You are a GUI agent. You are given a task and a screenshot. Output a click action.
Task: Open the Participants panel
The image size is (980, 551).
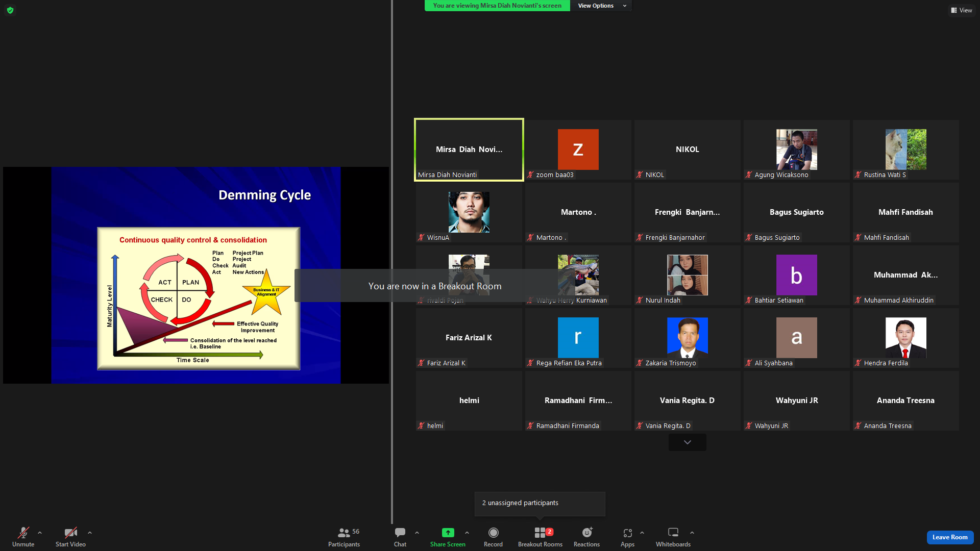[x=344, y=537]
